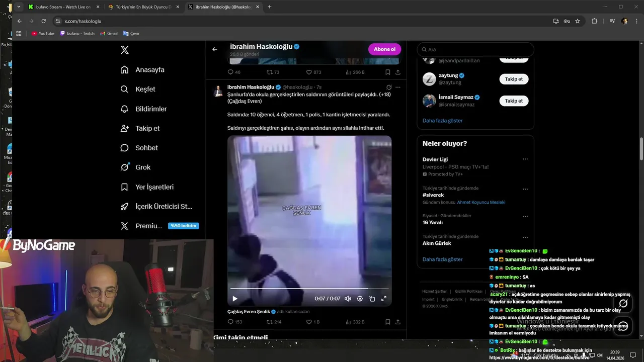Play the embedded video
The image size is (644, 362).
[x=234, y=299]
